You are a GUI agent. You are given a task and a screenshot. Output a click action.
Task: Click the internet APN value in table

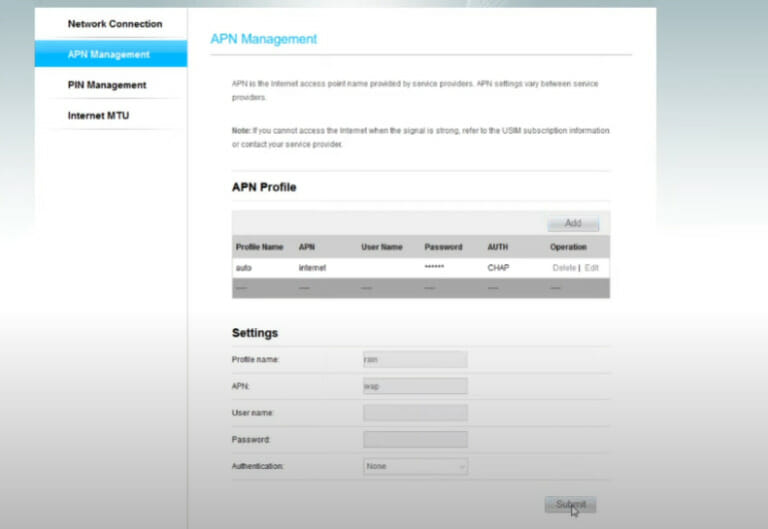pos(312,268)
